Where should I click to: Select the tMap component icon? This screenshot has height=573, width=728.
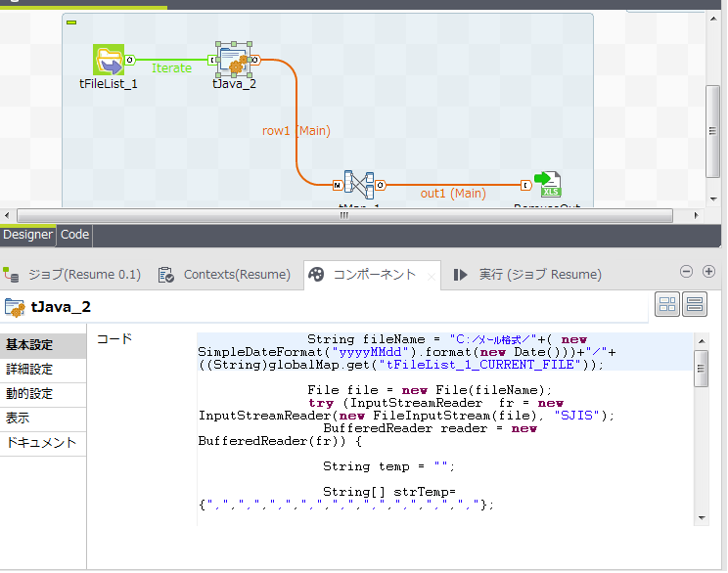[359, 184]
